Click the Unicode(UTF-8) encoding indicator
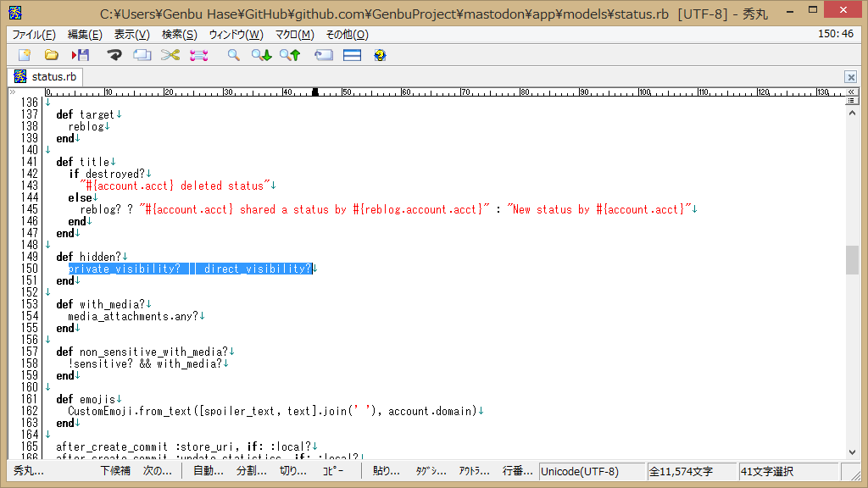The image size is (868, 488). 580,471
